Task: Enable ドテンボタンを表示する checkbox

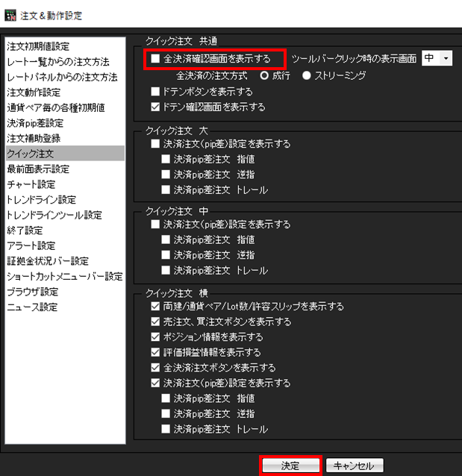Action: pos(155,91)
